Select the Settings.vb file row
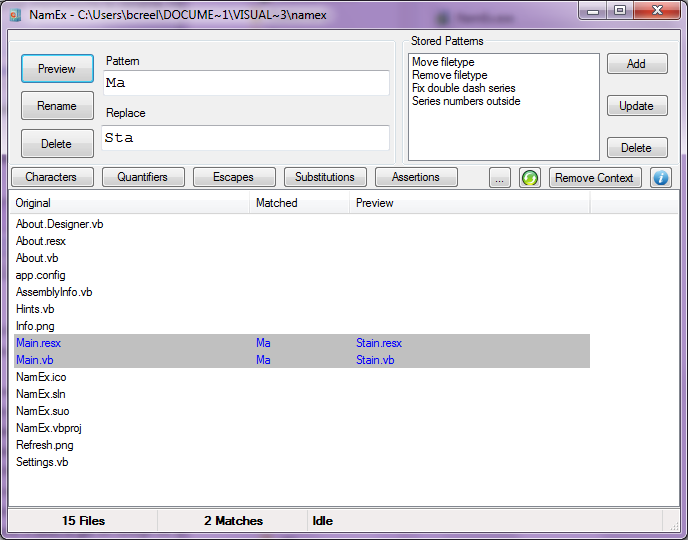Image resolution: width=688 pixels, height=540 pixels. point(300,462)
